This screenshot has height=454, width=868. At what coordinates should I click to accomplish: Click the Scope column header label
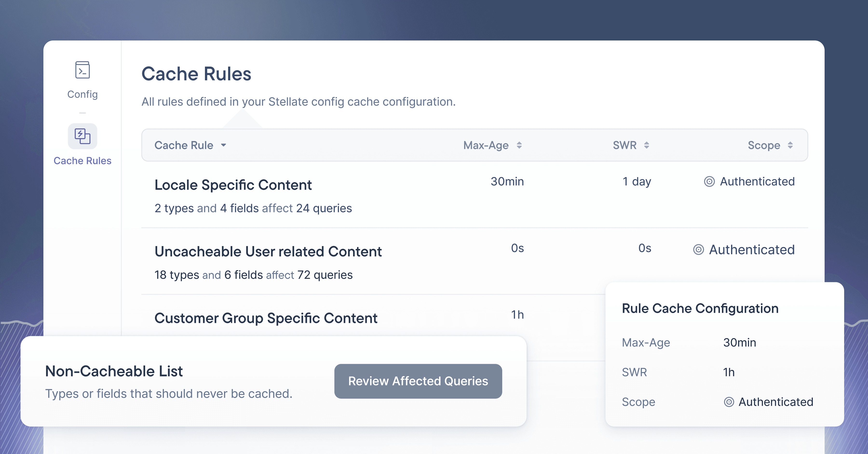coord(764,145)
